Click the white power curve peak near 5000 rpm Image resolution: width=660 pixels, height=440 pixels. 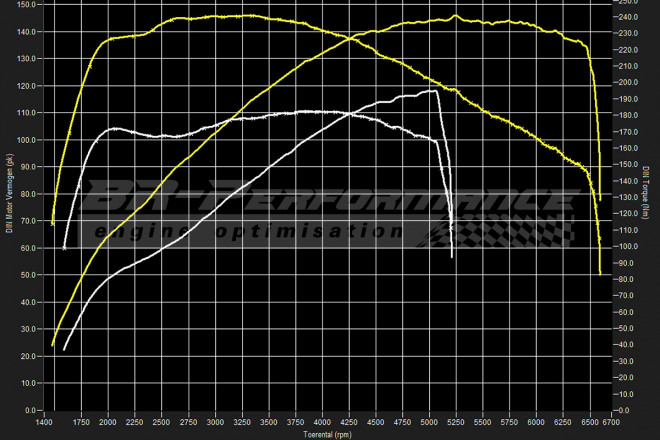tap(433, 91)
